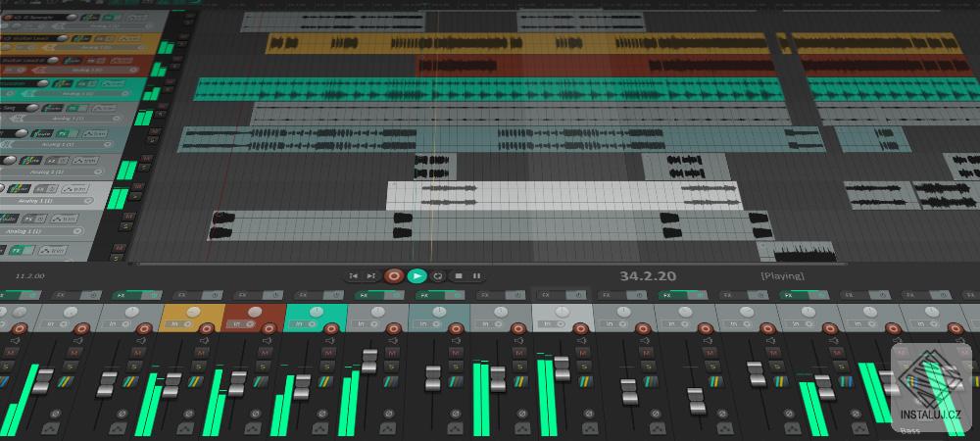980x441 pixels.
Task: Toggle FX bypass power above yellow strip
Action: 213,295
